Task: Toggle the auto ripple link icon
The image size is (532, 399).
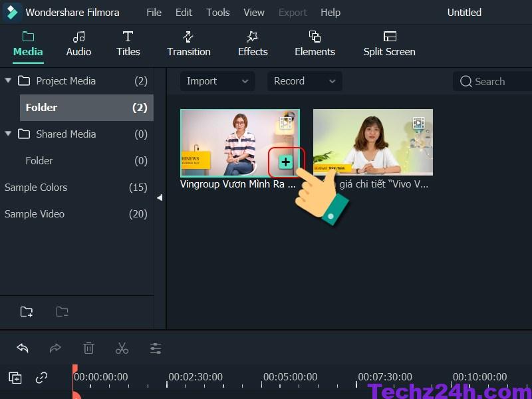Action: click(x=41, y=378)
